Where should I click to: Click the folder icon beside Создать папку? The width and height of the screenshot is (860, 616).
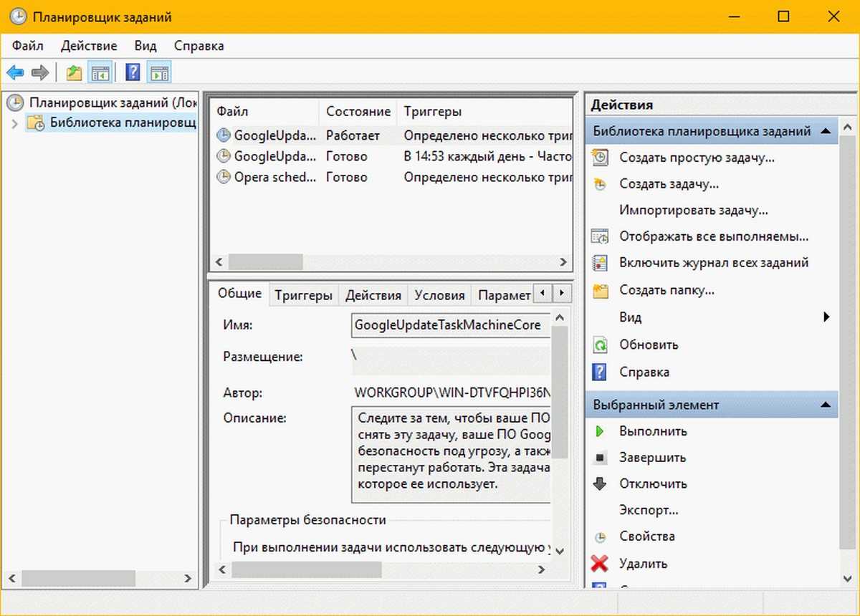pos(600,291)
